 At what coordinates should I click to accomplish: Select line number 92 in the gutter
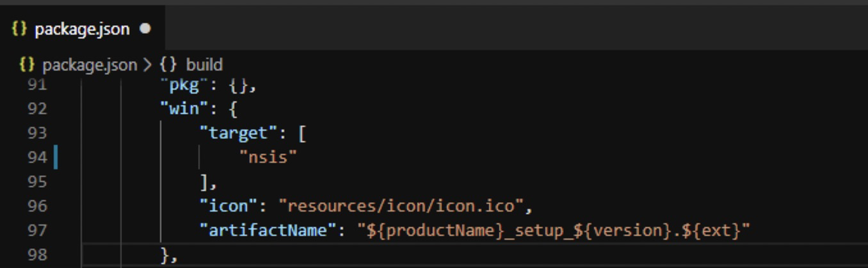pos(37,109)
